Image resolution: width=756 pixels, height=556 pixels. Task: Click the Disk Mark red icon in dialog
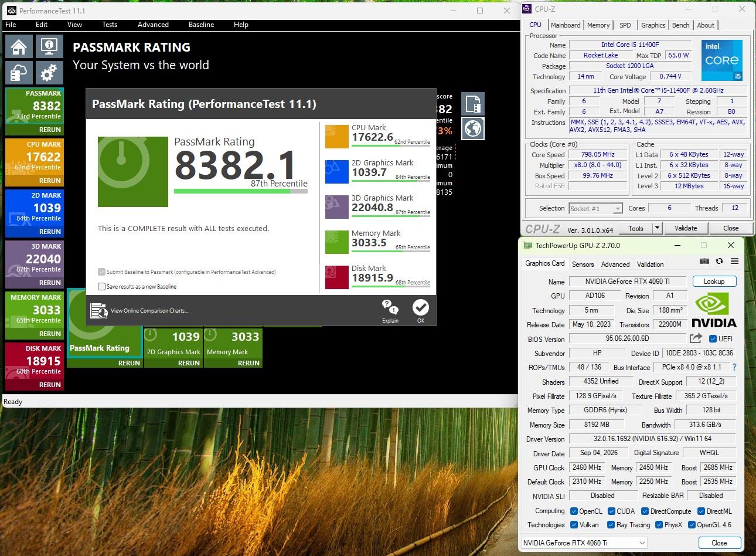337,277
